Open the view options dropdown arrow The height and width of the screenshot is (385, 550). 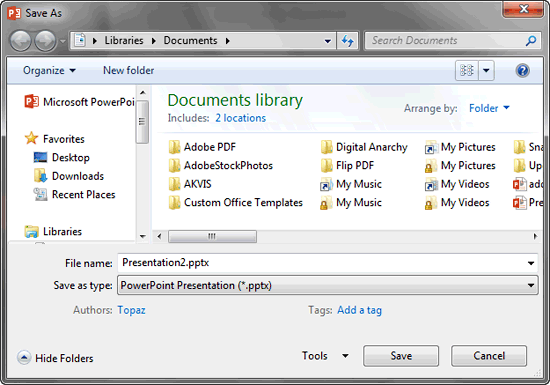[486, 70]
